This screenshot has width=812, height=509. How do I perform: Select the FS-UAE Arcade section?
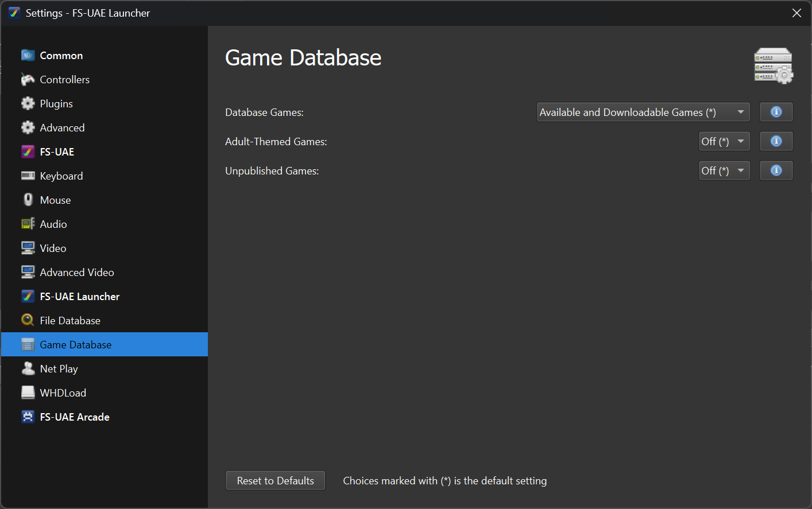(105, 417)
